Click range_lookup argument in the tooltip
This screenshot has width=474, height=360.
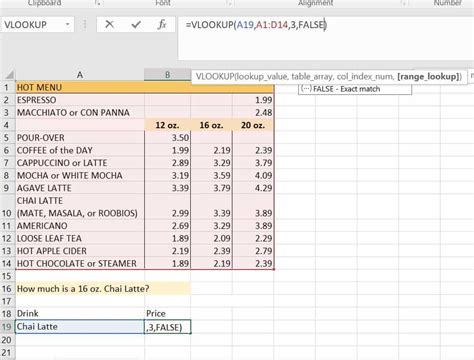428,77
